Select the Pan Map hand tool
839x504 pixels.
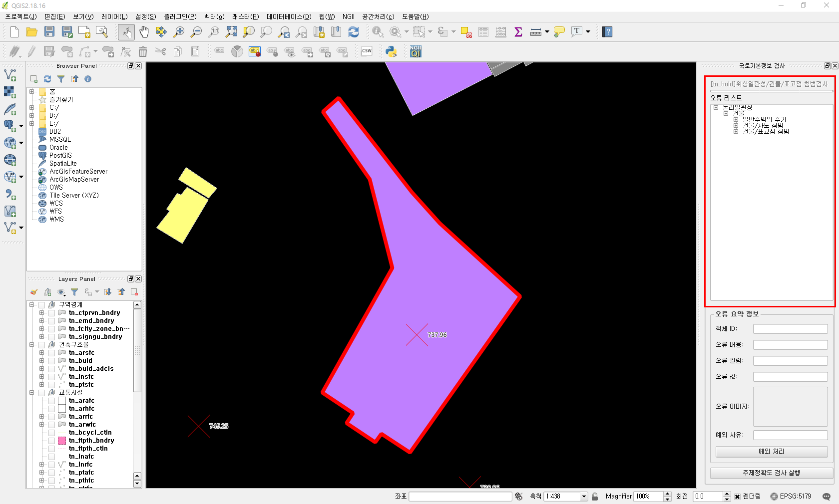click(144, 32)
